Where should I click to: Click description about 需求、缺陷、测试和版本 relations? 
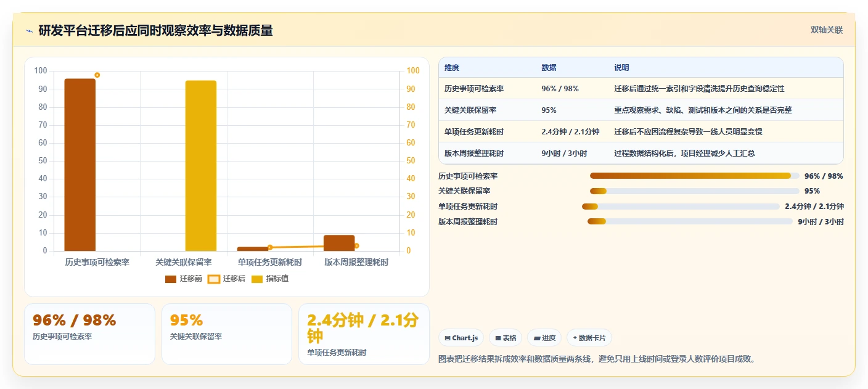point(703,110)
